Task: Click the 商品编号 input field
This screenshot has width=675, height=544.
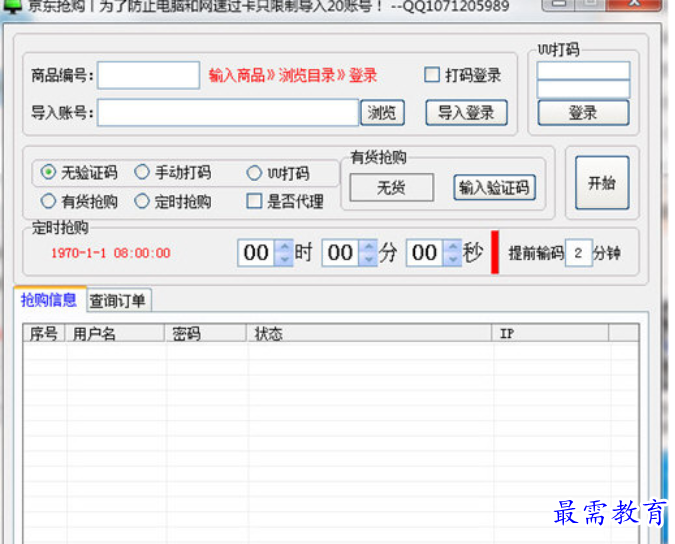Action: (149, 75)
